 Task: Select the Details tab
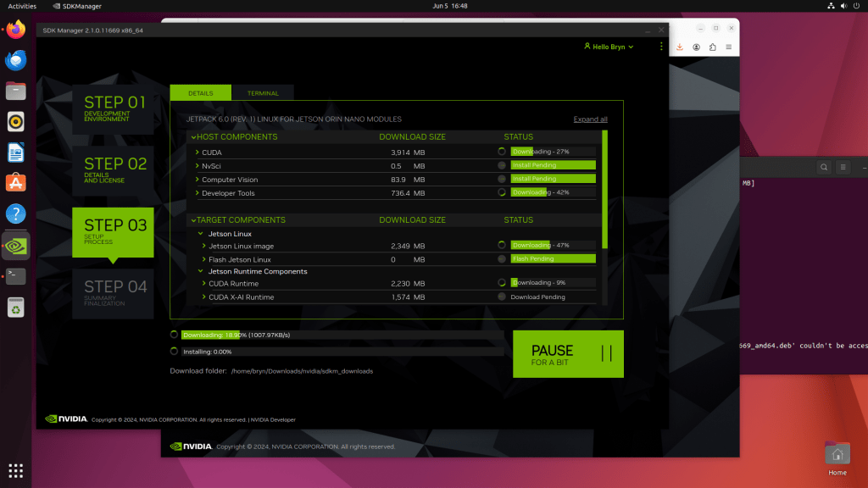point(201,93)
